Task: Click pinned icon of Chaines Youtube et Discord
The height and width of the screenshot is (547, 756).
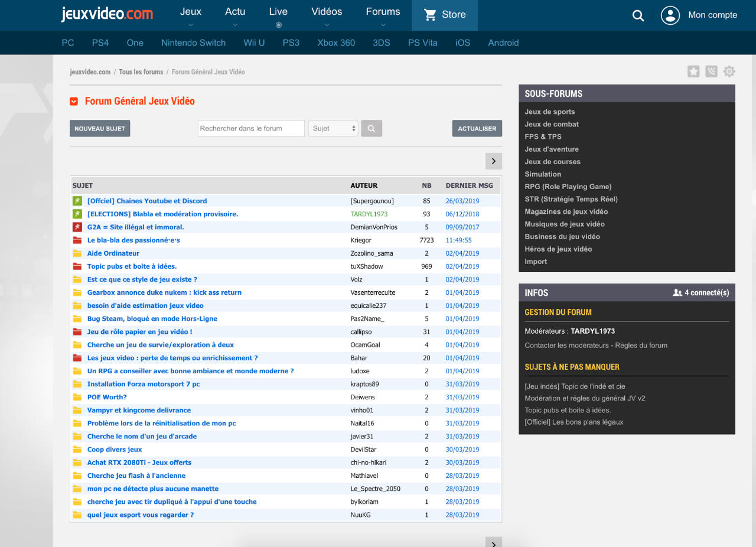Action: point(77,201)
